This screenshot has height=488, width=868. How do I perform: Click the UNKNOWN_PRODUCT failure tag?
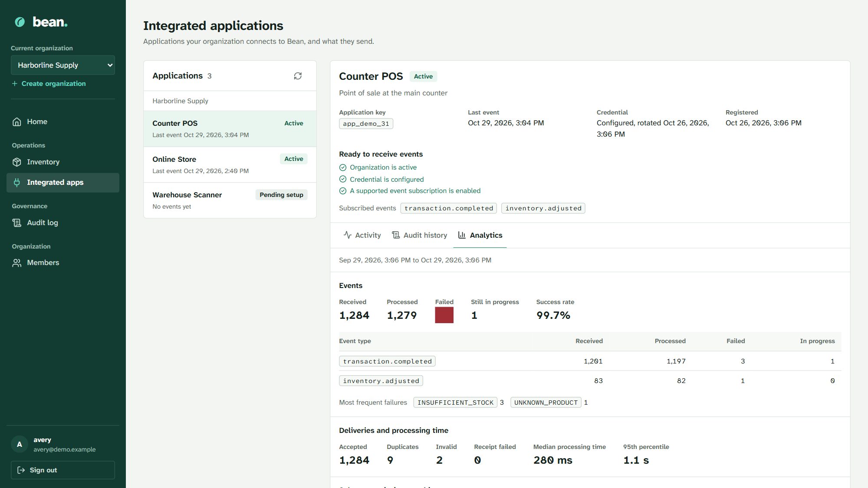point(546,403)
